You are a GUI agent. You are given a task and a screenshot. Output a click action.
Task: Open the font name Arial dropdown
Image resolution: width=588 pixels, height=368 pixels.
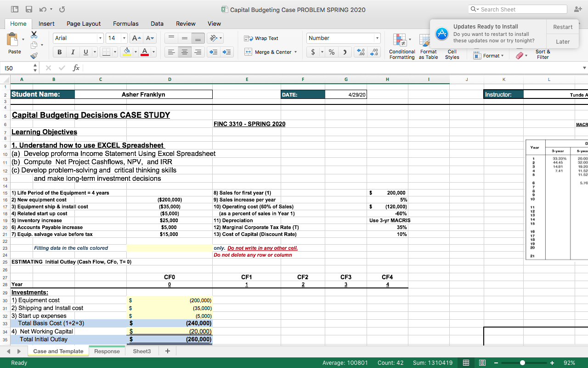100,38
